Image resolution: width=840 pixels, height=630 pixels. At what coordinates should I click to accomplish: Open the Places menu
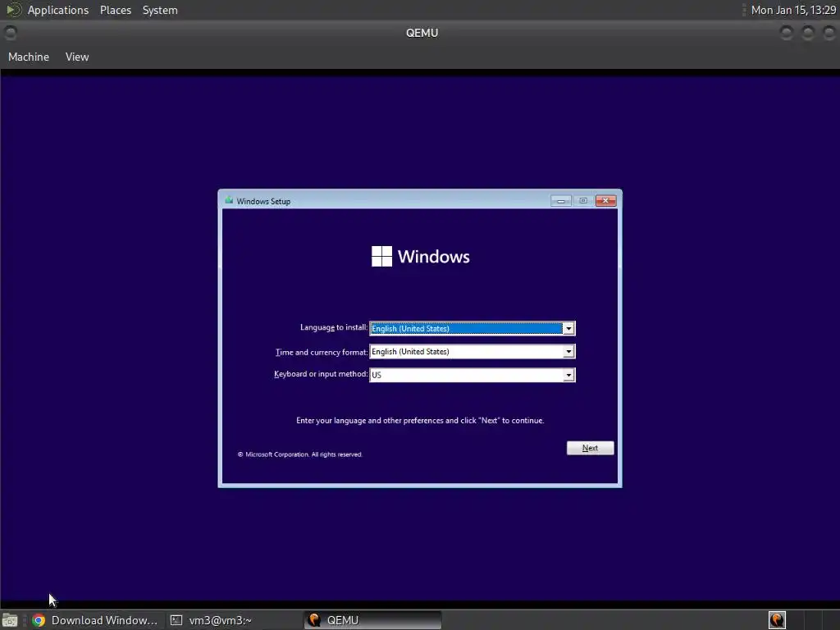coord(115,10)
